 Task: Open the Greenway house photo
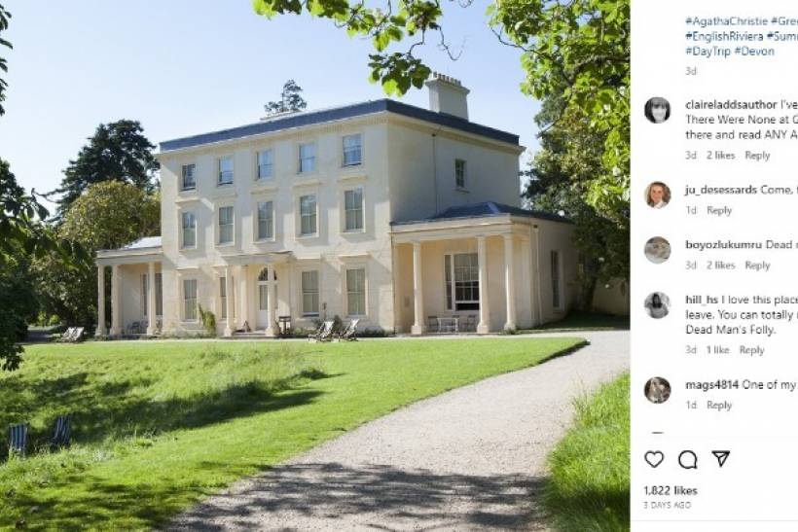coord(314,266)
